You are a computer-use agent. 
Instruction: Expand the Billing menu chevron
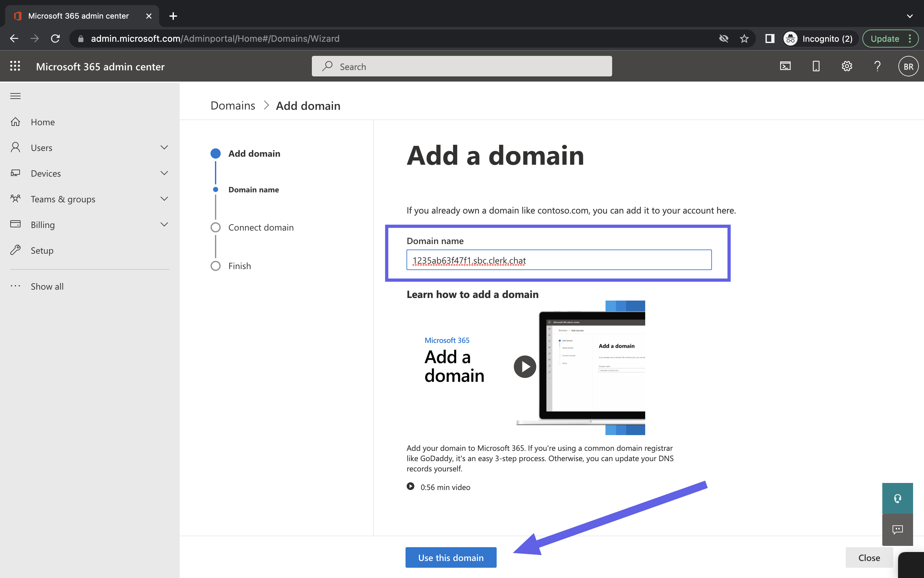164,224
